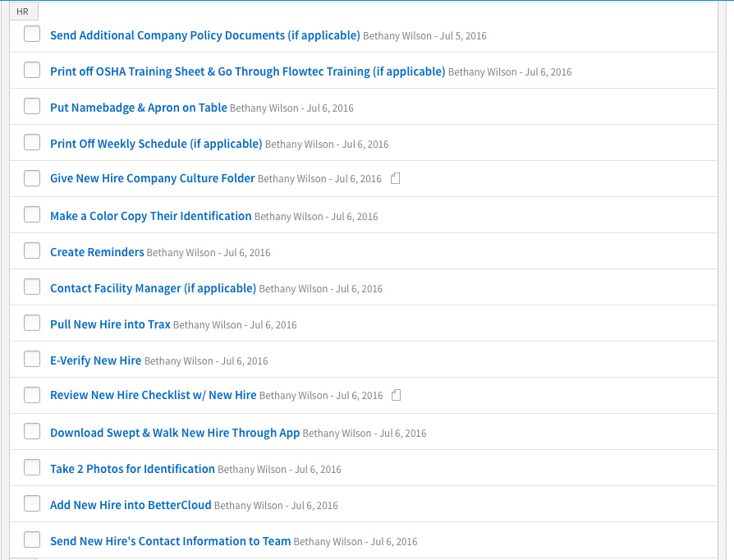Check off Send Additional Company Policy Documents
The width and height of the screenshot is (734, 560).
click(31, 34)
